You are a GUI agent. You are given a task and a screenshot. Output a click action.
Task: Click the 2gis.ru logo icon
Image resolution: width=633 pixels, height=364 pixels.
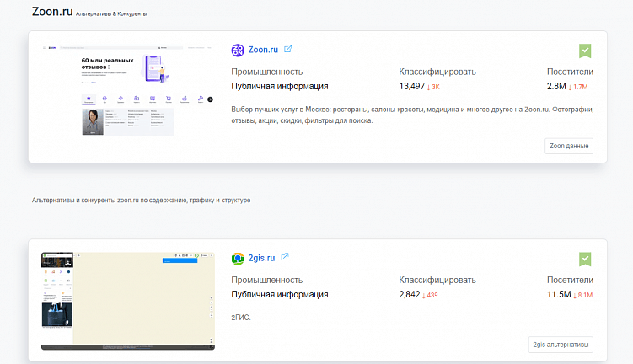238,259
